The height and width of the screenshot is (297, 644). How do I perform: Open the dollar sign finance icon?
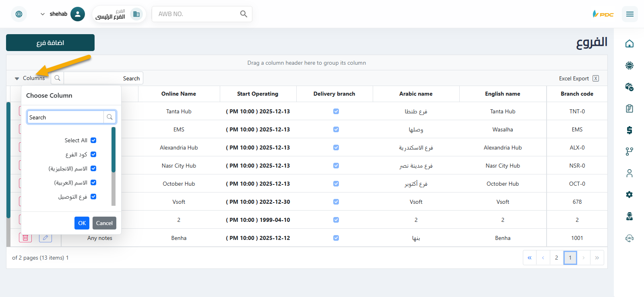629,130
